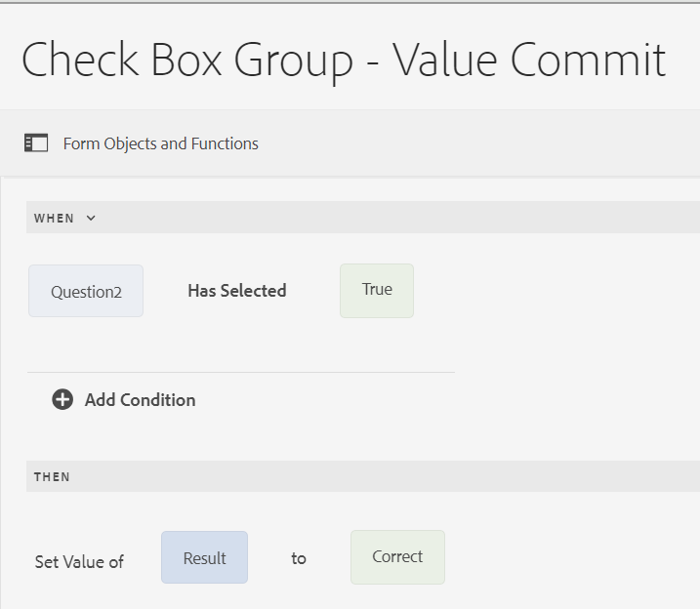700x609 pixels.
Task: Click the WHEN label text
Action: [54, 218]
